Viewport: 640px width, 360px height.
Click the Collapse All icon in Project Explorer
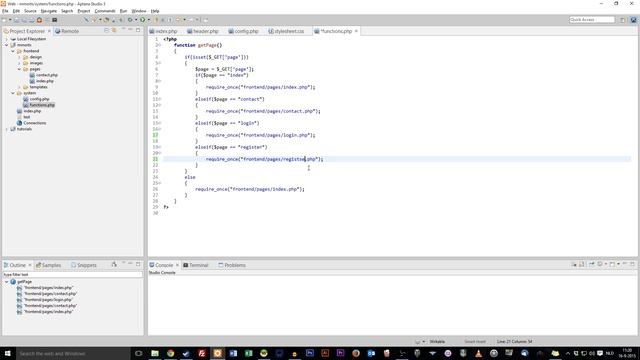pyautogui.click(x=107, y=31)
